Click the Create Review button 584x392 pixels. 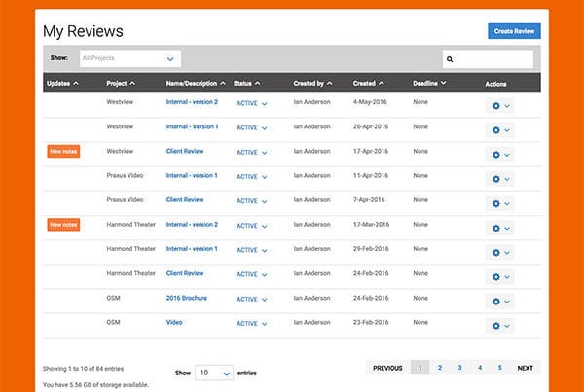514,31
